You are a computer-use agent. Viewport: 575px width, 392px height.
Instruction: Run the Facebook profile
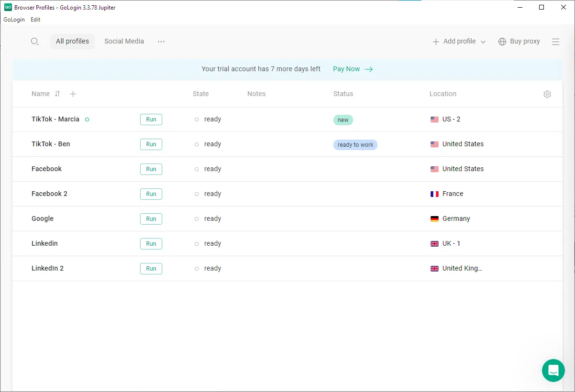151,169
